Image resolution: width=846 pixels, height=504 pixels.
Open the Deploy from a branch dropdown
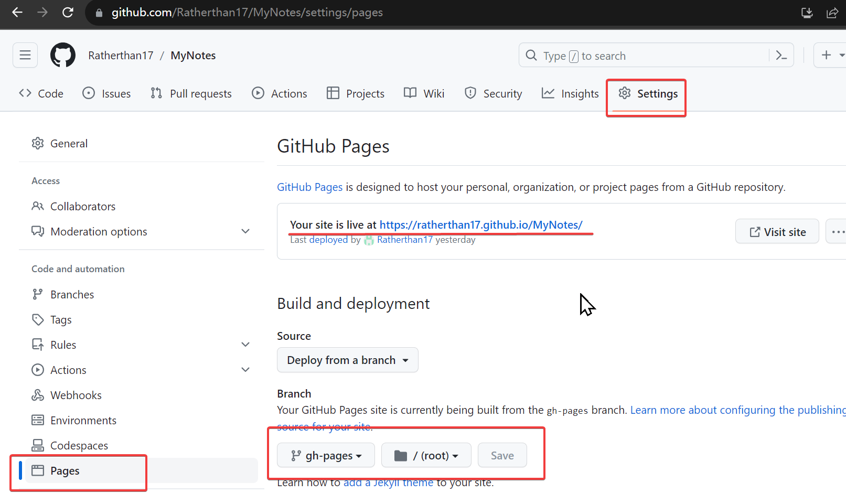point(348,360)
